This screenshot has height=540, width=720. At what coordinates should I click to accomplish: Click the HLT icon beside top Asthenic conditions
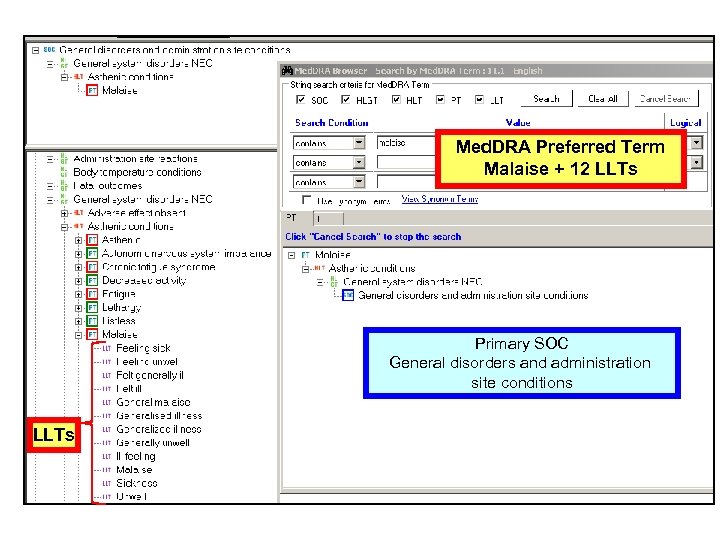[79, 77]
